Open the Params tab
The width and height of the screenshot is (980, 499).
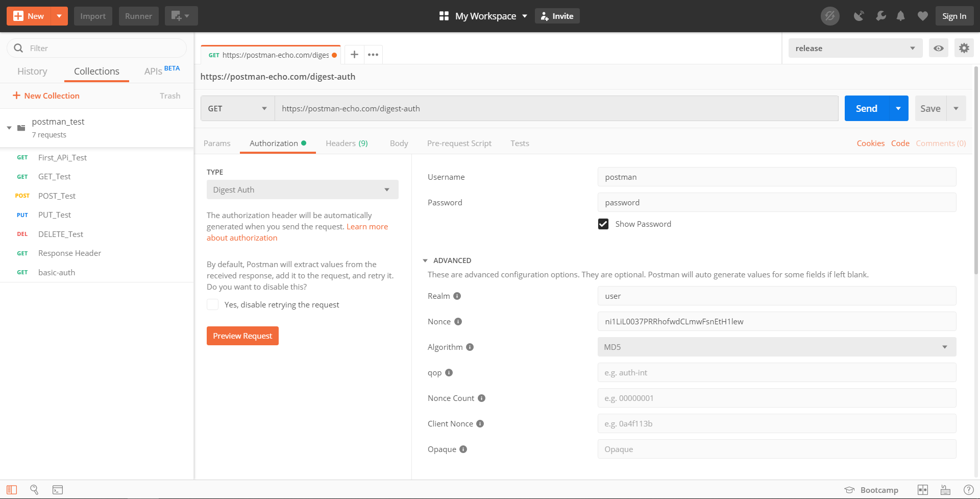(x=217, y=144)
